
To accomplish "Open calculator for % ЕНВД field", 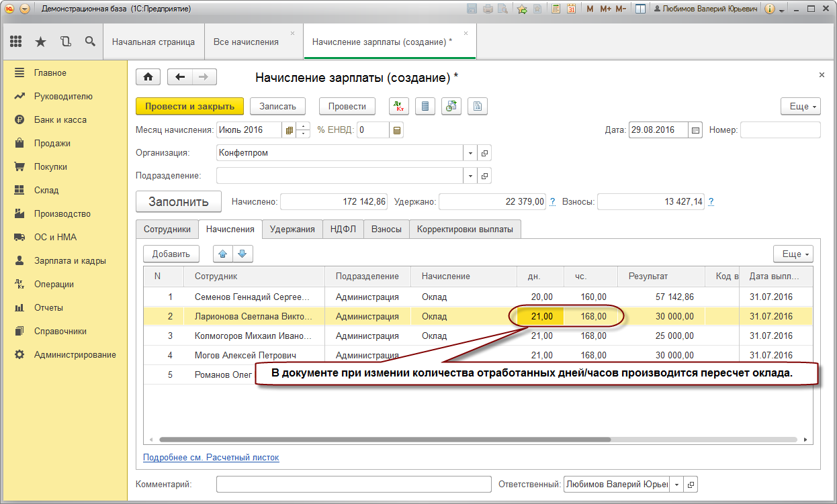I will point(397,130).
